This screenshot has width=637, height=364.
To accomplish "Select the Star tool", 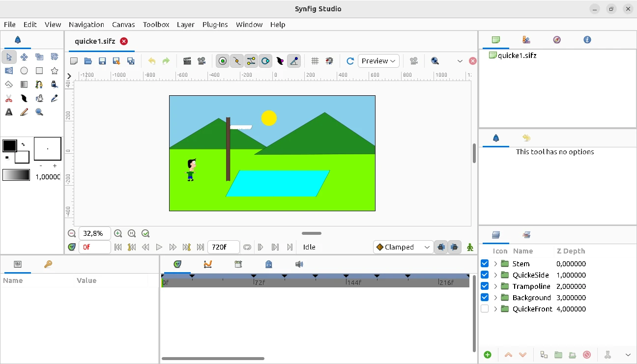I will coord(55,71).
